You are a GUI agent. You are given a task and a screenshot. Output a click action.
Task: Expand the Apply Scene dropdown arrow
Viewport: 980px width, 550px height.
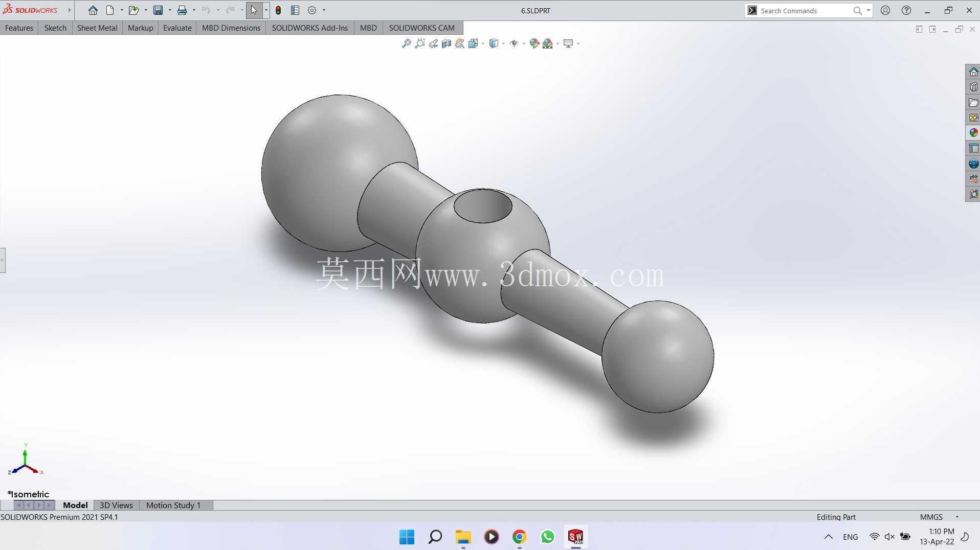coord(558,44)
